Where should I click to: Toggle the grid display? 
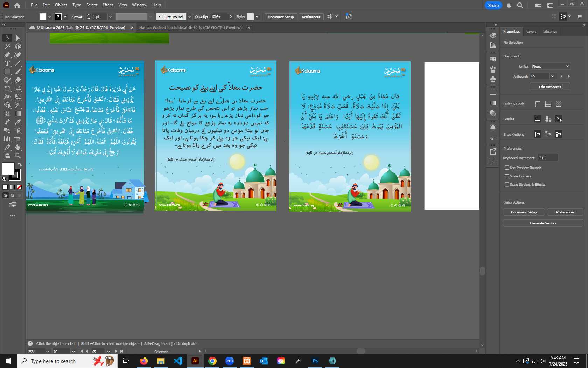548,104
